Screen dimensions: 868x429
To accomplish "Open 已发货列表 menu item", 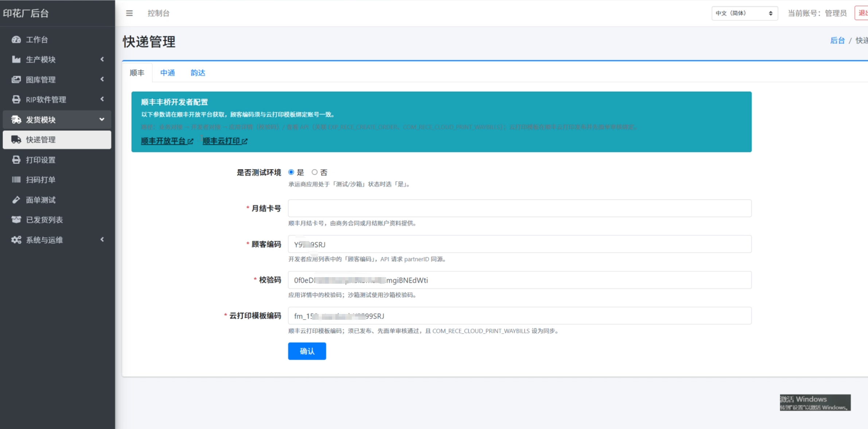I will tap(57, 220).
